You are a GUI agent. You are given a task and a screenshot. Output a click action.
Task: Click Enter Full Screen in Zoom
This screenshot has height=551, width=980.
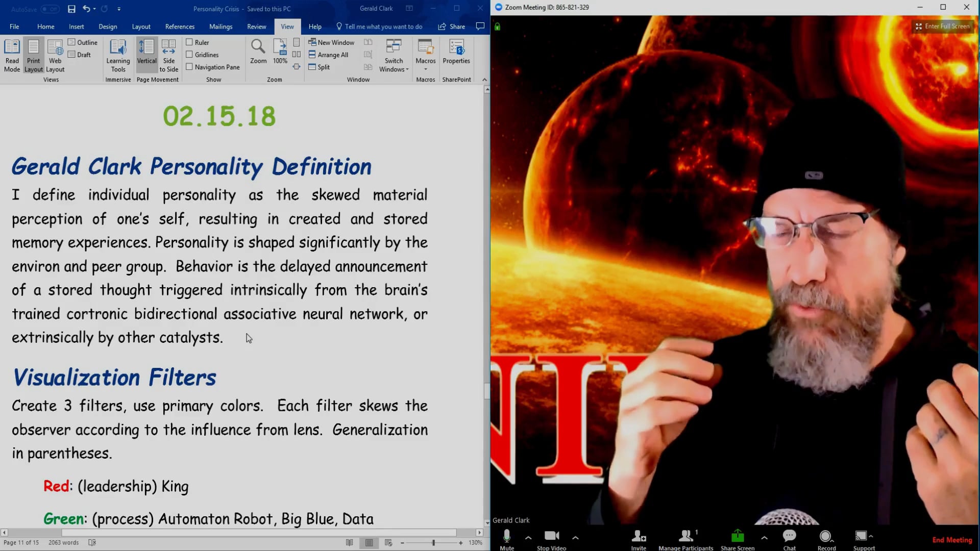pyautogui.click(x=942, y=26)
